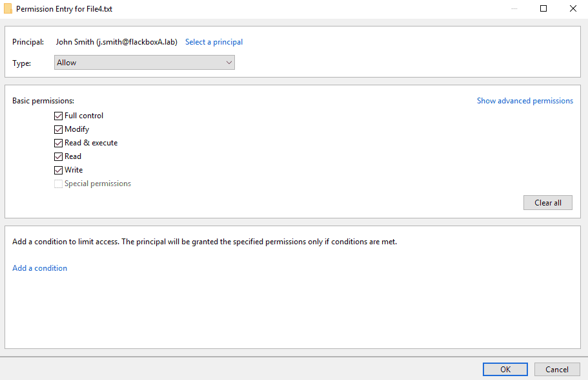
Task: Uncheck the Read permission
Action: 59,156
